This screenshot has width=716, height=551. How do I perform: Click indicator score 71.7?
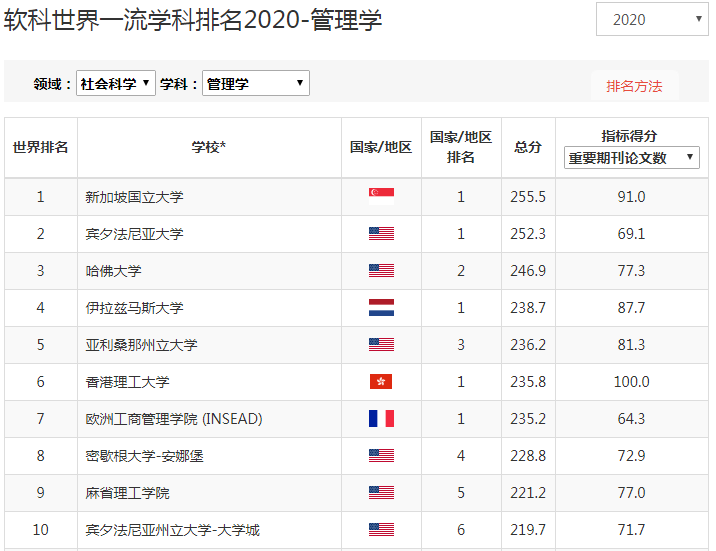[632, 530]
